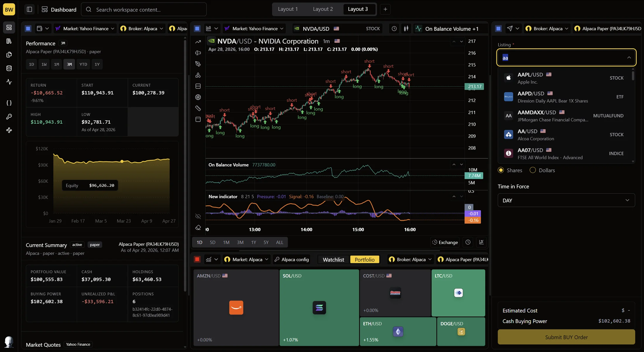Open chart widget type dropdown
Image resolution: width=644 pixels, height=352 pixels.
212,29
